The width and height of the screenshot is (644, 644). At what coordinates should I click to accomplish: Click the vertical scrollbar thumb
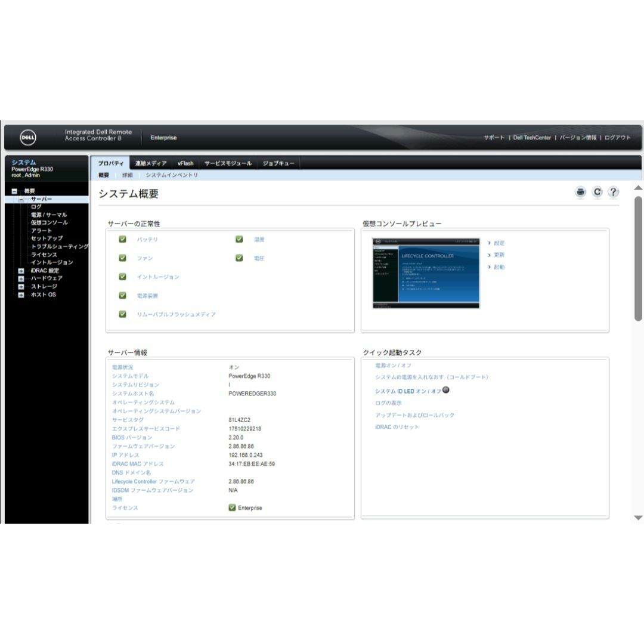pos(638,258)
